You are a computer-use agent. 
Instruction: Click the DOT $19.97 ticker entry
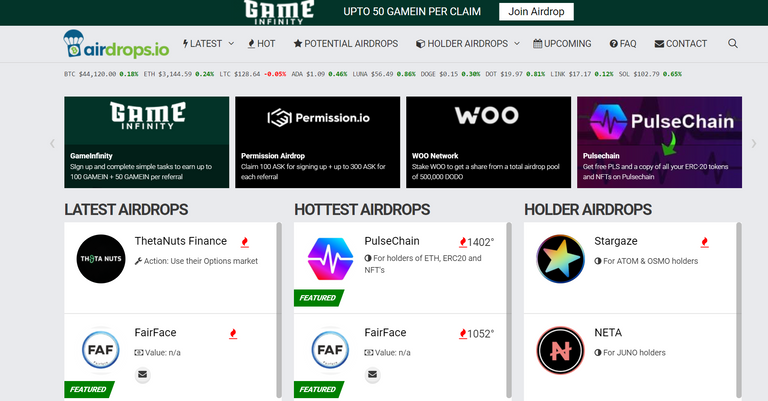tap(515, 74)
